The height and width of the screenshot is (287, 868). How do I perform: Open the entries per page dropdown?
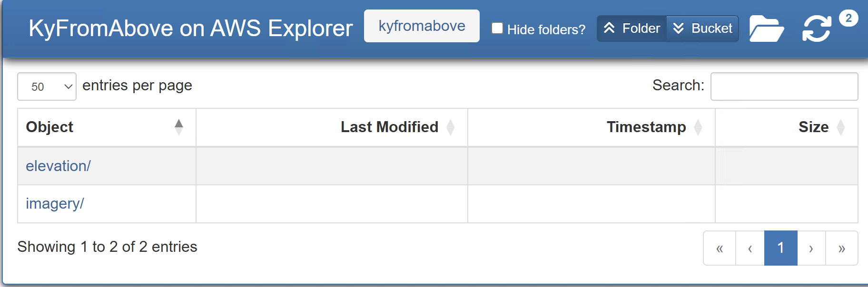pos(47,86)
